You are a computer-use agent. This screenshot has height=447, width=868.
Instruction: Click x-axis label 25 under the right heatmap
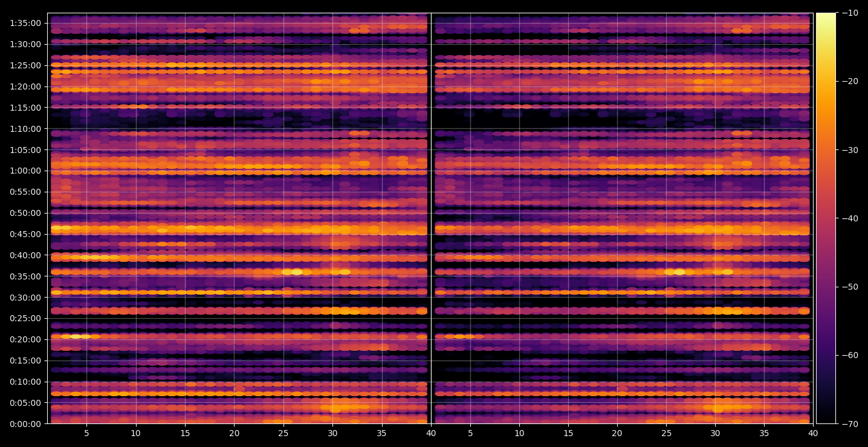click(x=667, y=433)
